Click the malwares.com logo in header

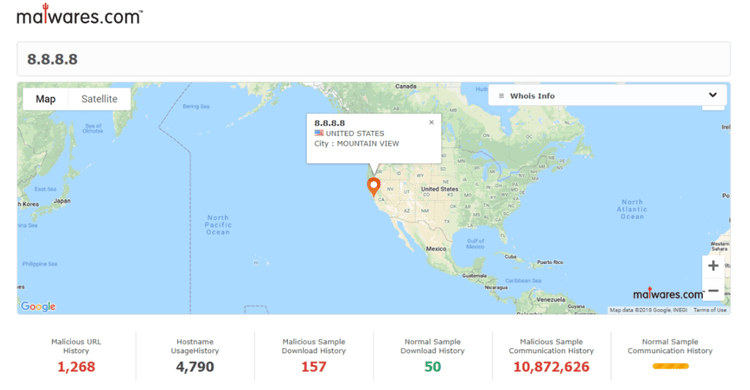pos(79,14)
